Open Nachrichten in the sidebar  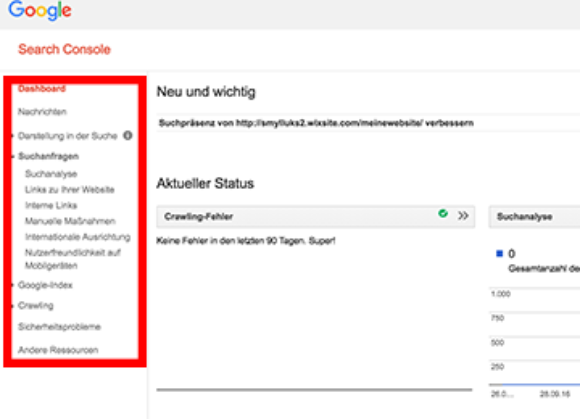(x=42, y=112)
